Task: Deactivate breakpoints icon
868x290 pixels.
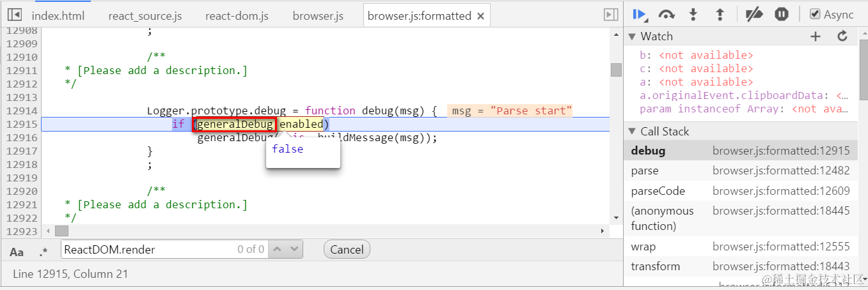Action: pyautogui.click(x=755, y=14)
